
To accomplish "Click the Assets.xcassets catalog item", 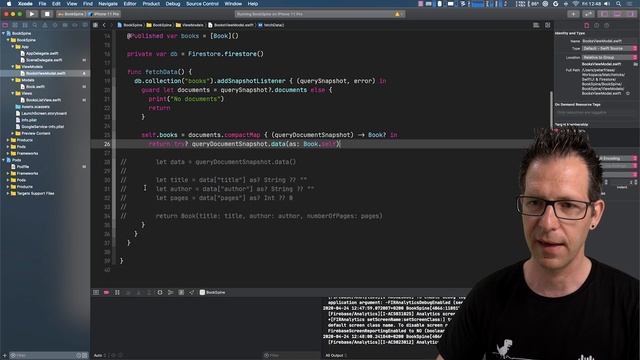I will pyautogui.click(x=32, y=107).
